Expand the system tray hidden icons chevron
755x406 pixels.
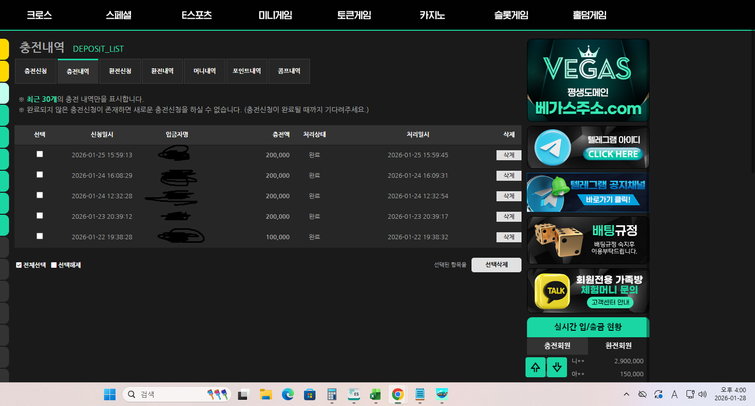(x=627, y=395)
